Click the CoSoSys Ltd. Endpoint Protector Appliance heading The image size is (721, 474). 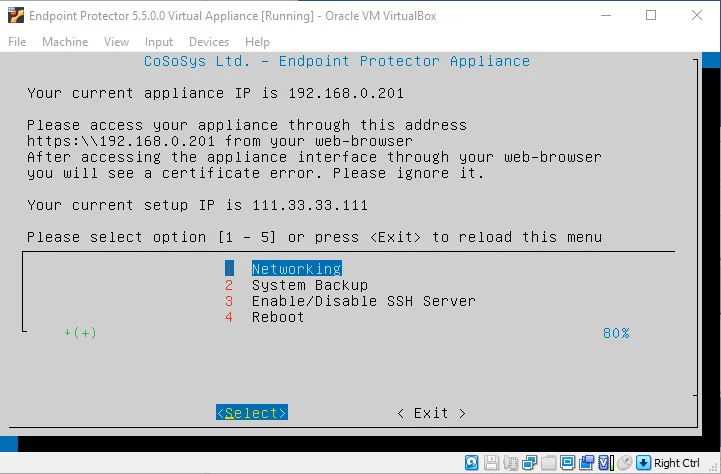pyautogui.click(x=337, y=61)
